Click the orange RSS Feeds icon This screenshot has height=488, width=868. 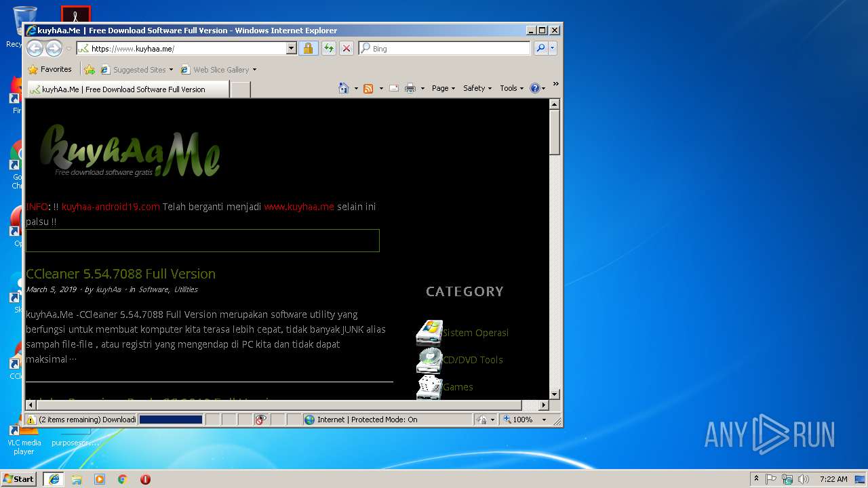coord(368,88)
